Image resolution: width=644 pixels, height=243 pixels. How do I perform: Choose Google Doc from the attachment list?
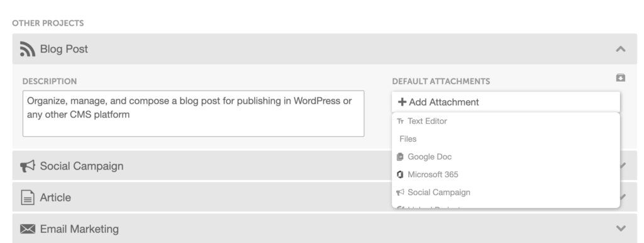(506, 157)
